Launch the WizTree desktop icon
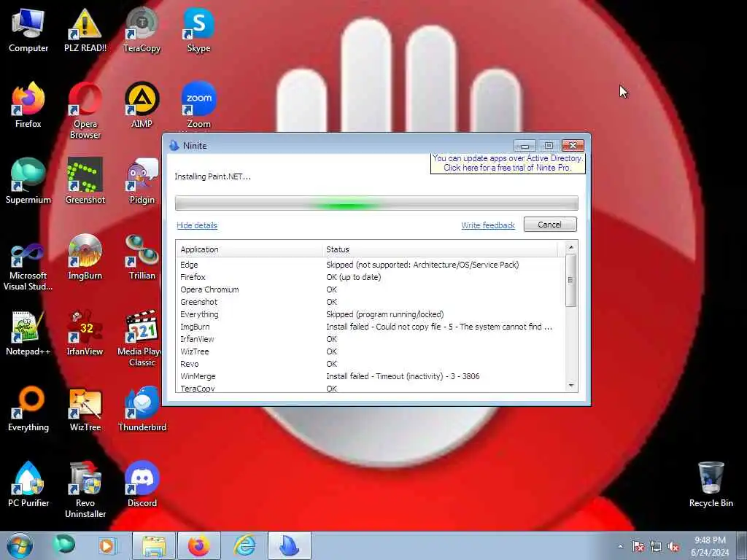The image size is (747, 560). tap(85, 408)
